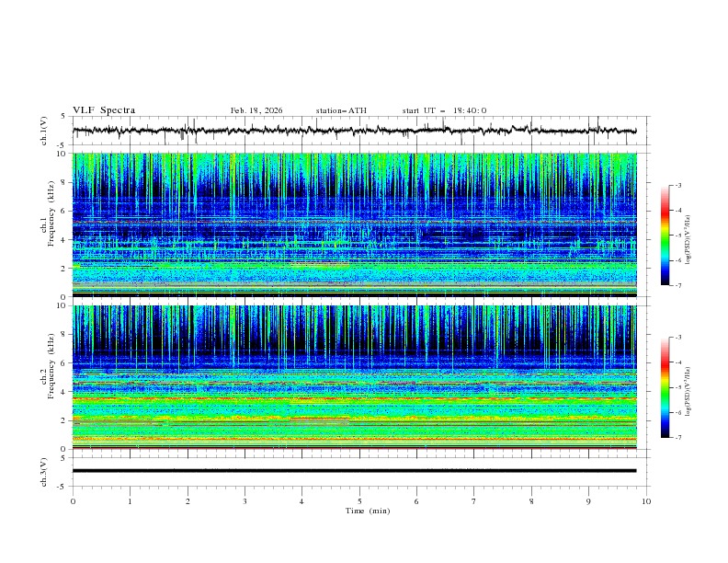The height and width of the screenshot is (563, 728).
Task: Click the VLF Spectra title text
Action: coord(104,110)
